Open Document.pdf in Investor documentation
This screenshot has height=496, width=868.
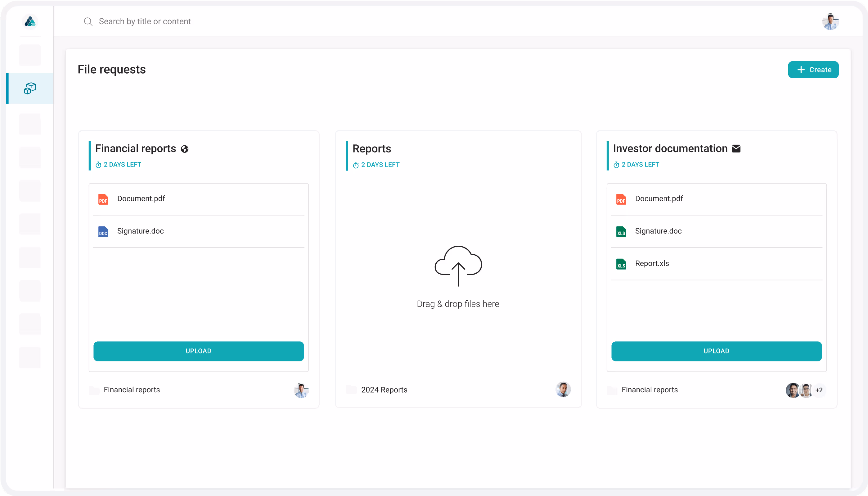point(659,198)
